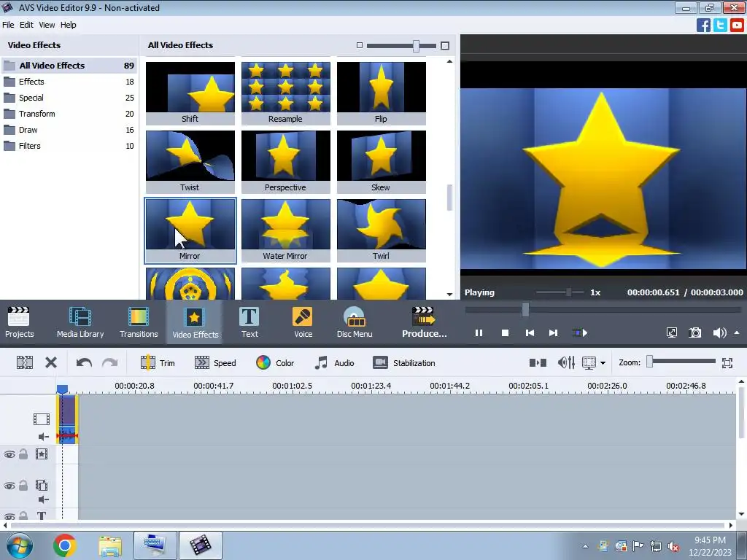Open the Media Library
Viewport: 747px width, 560px height.
(80, 322)
